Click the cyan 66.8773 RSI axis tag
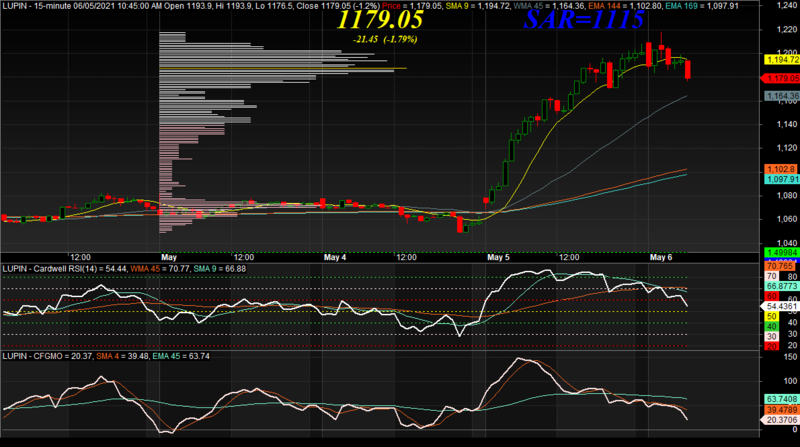 pyautogui.click(x=782, y=286)
